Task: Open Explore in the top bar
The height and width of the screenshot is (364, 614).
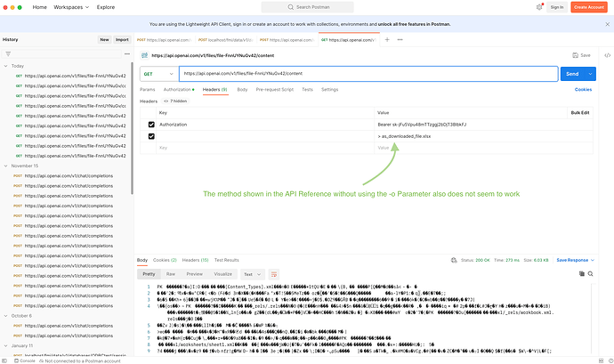Action: [x=106, y=7]
